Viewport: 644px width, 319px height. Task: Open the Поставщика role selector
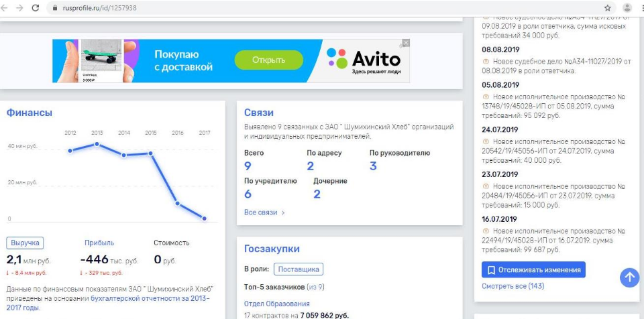click(x=298, y=269)
